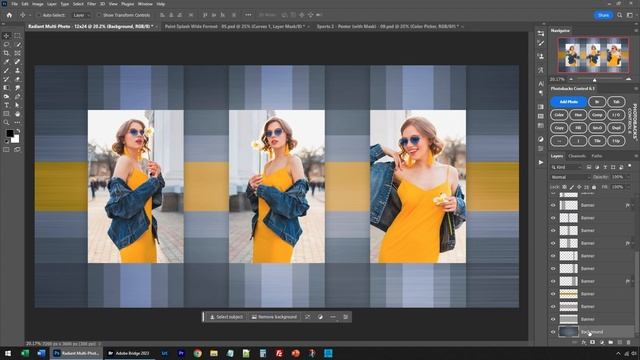Select the Background layer thumbnail

click(568, 332)
